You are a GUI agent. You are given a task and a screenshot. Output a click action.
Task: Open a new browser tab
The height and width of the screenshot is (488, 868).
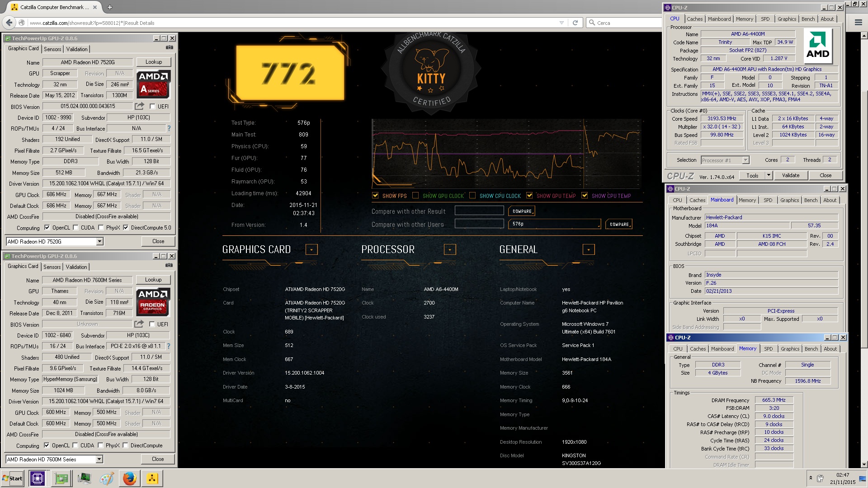pyautogui.click(x=110, y=7)
